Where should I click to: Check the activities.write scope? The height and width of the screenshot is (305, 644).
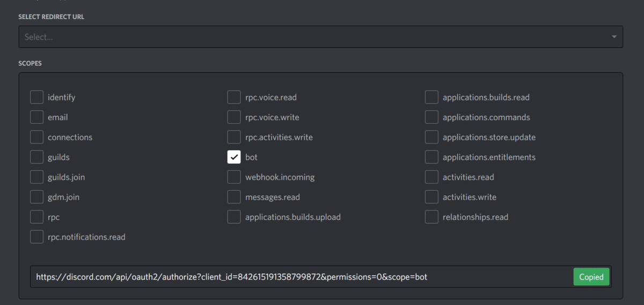click(431, 197)
